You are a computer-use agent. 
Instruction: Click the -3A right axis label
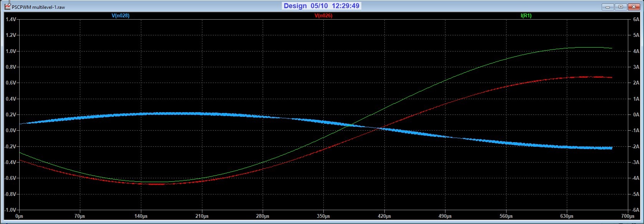coord(635,163)
